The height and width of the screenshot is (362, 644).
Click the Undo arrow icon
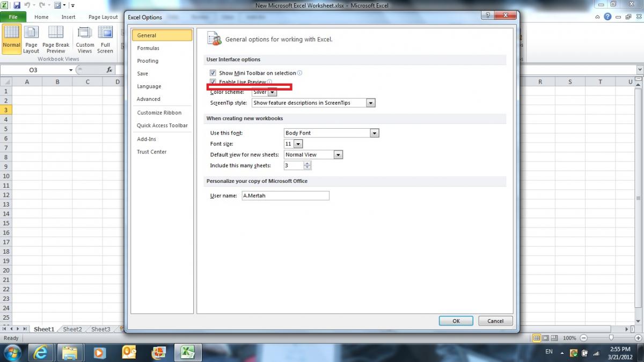coord(26,5)
